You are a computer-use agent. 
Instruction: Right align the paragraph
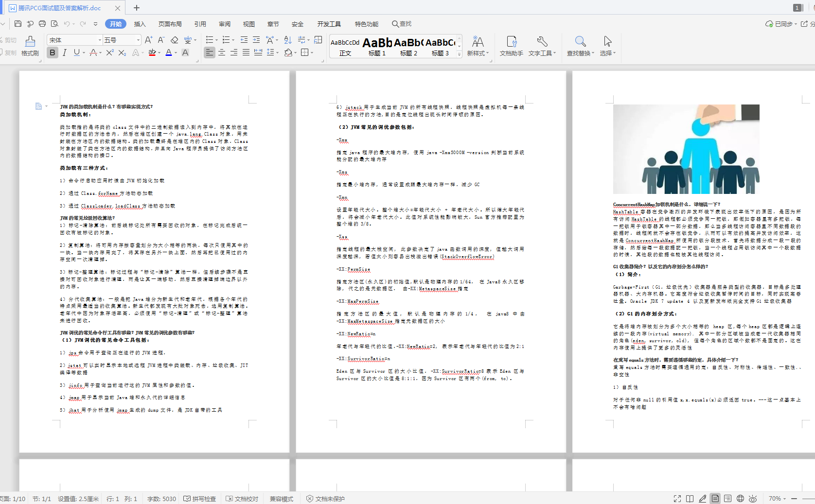[234, 52]
